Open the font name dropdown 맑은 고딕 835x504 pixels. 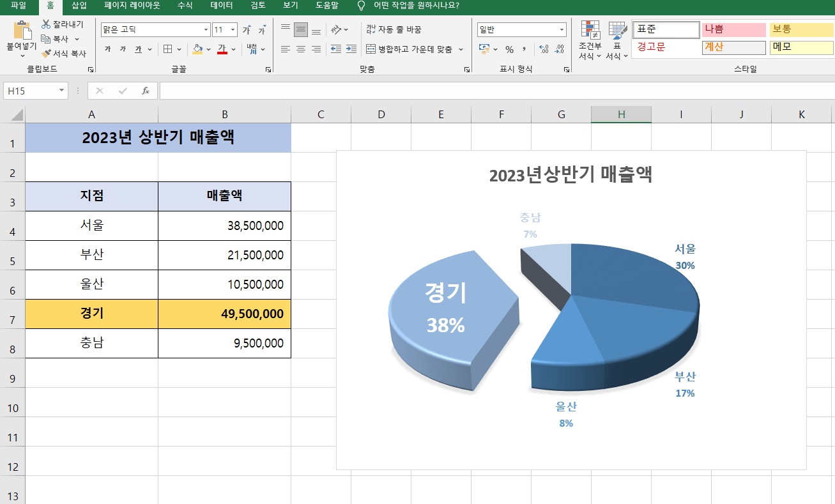point(206,30)
